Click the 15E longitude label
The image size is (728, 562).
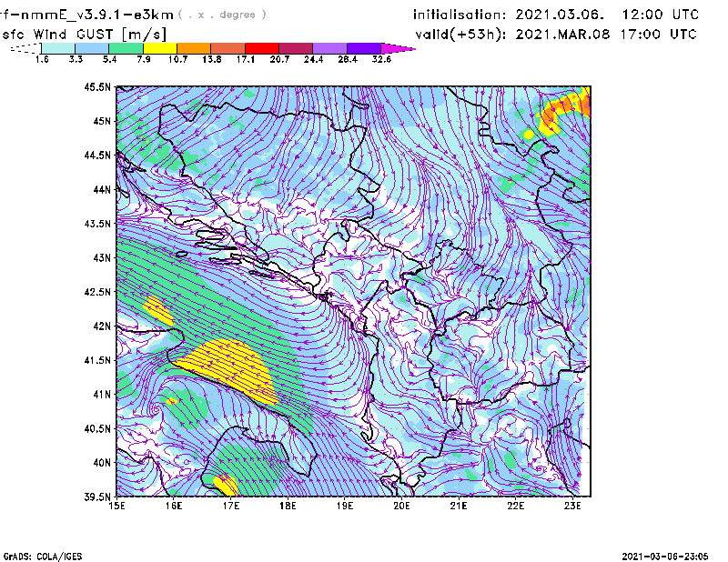tap(116, 506)
